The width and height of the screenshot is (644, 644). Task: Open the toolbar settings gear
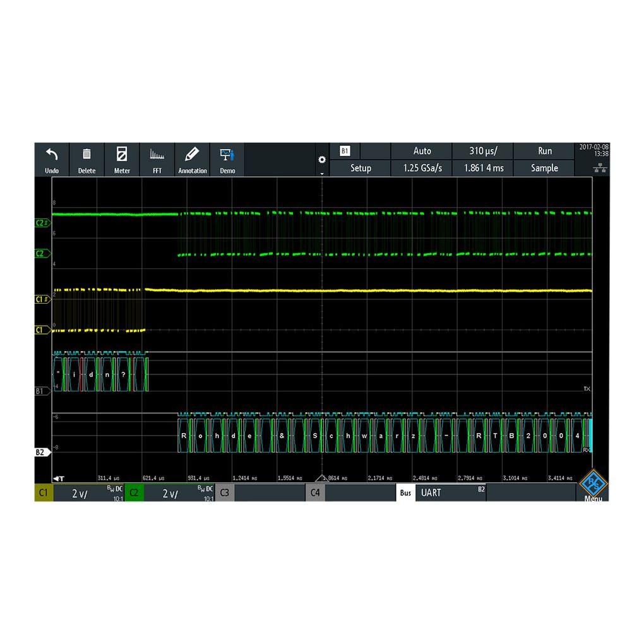(322, 160)
